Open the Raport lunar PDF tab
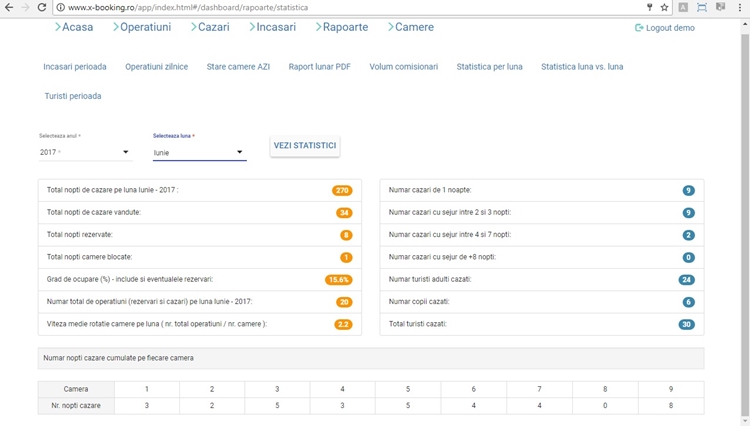The image size is (750, 426). point(319,67)
